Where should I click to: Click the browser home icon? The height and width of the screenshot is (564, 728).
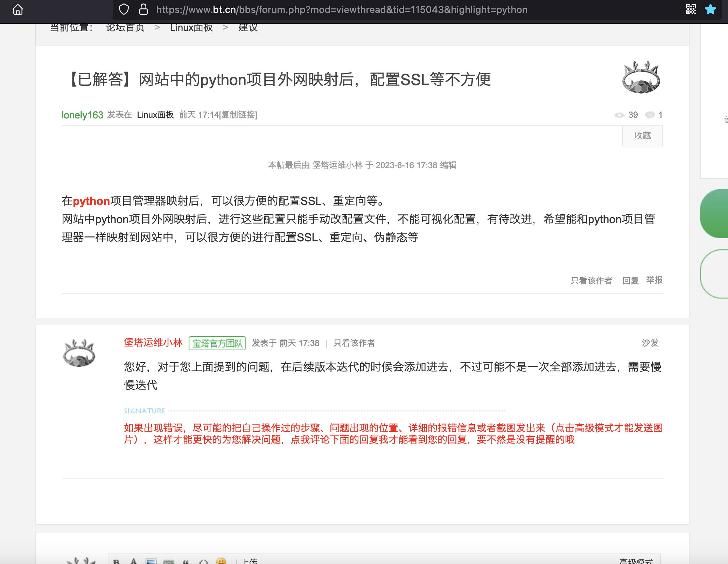pos(18,9)
